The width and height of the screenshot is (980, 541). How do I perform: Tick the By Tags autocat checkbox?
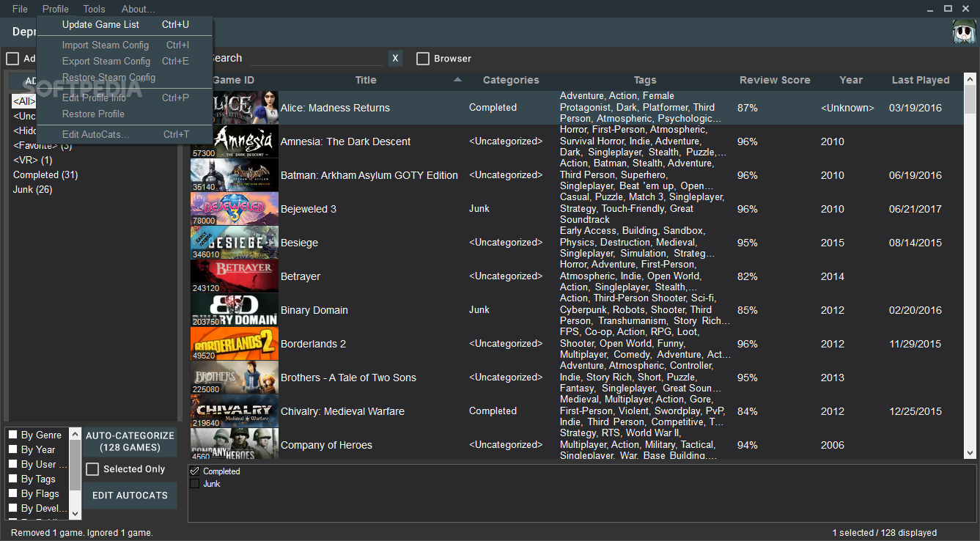12,479
